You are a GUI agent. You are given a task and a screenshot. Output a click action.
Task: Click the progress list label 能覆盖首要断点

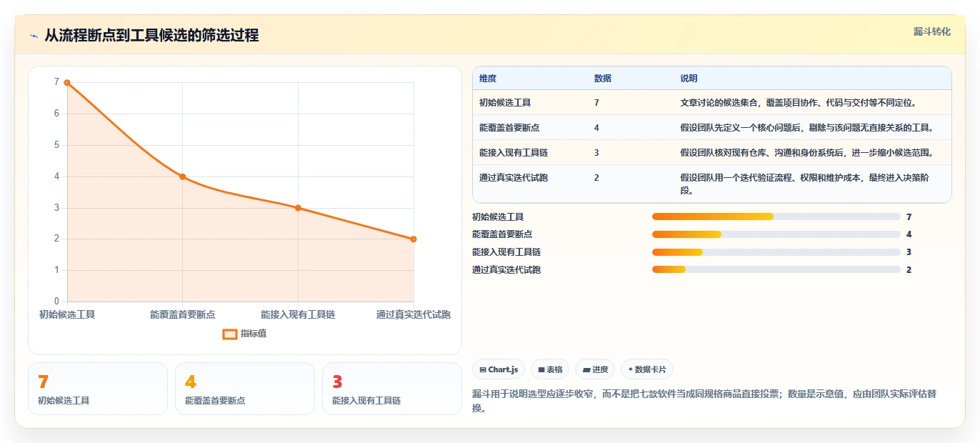click(x=502, y=234)
